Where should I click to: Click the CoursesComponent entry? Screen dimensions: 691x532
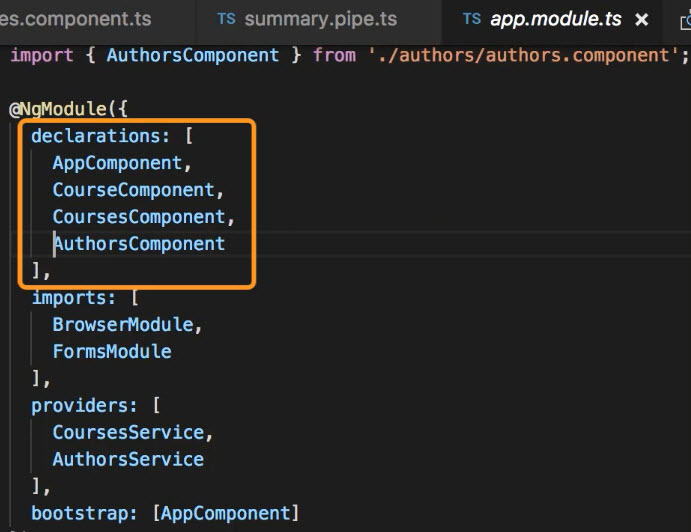139,217
